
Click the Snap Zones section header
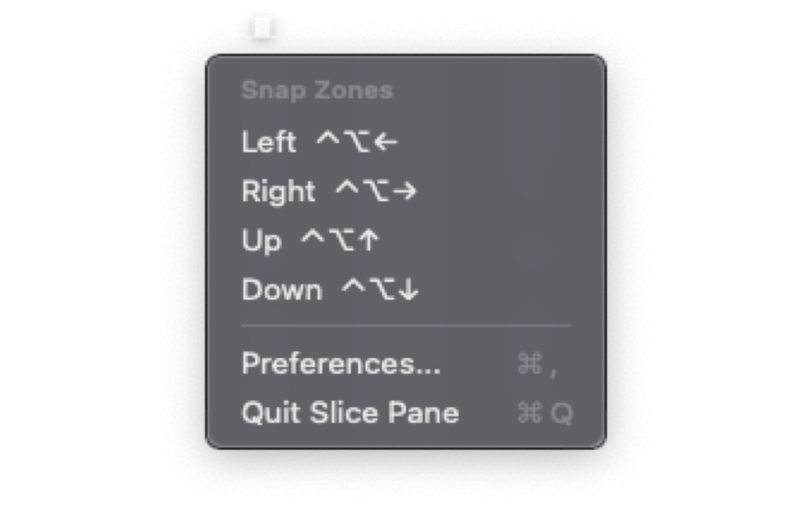point(317,90)
